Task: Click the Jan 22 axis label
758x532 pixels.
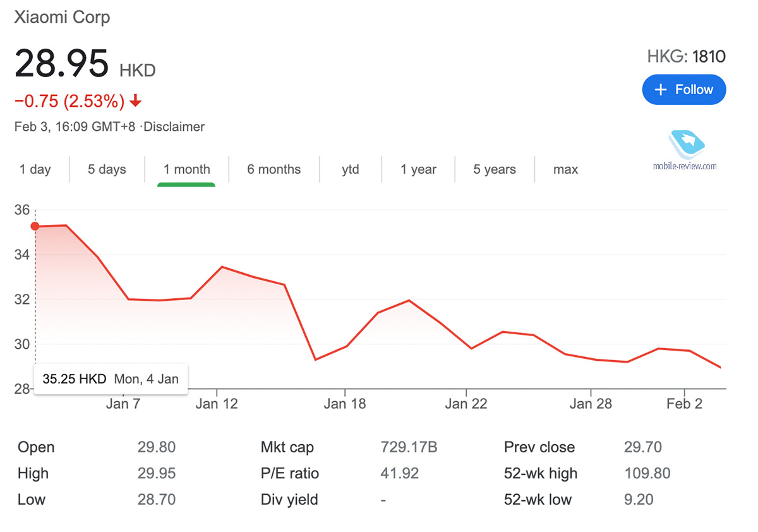Action: pos(466,404)
